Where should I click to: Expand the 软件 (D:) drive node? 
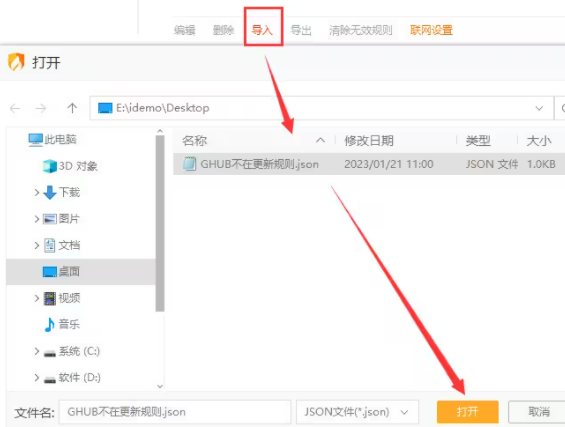point(36,377)
